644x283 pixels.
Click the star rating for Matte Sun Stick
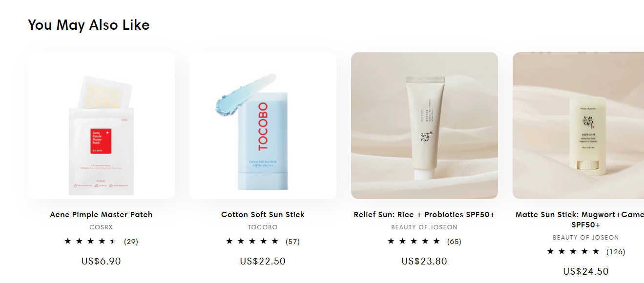click(573, 251)
